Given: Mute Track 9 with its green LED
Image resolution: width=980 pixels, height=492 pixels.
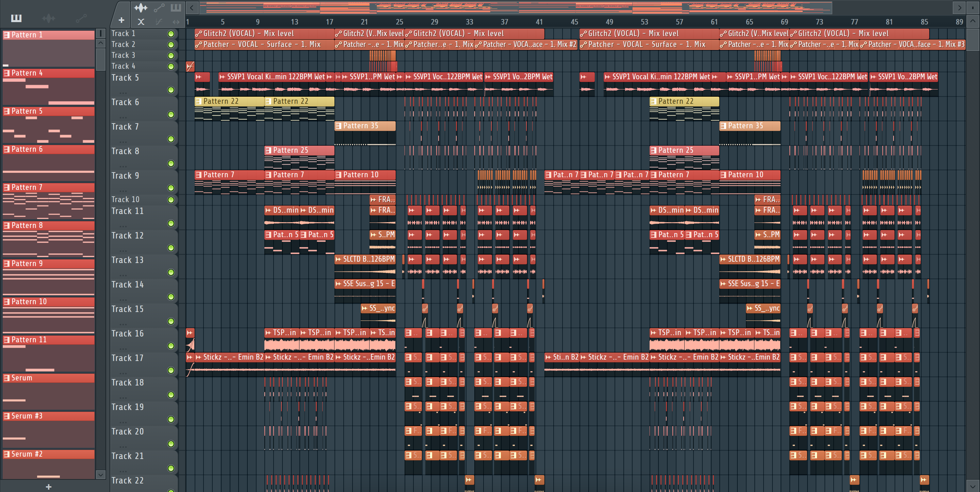Looking at the screenshot, I should click(x=171, y=188).
